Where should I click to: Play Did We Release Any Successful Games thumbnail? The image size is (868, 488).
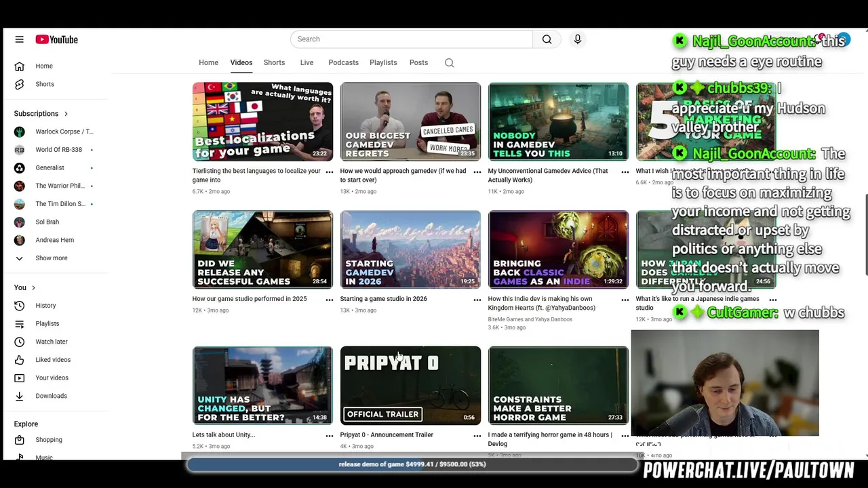coord(262,250)
